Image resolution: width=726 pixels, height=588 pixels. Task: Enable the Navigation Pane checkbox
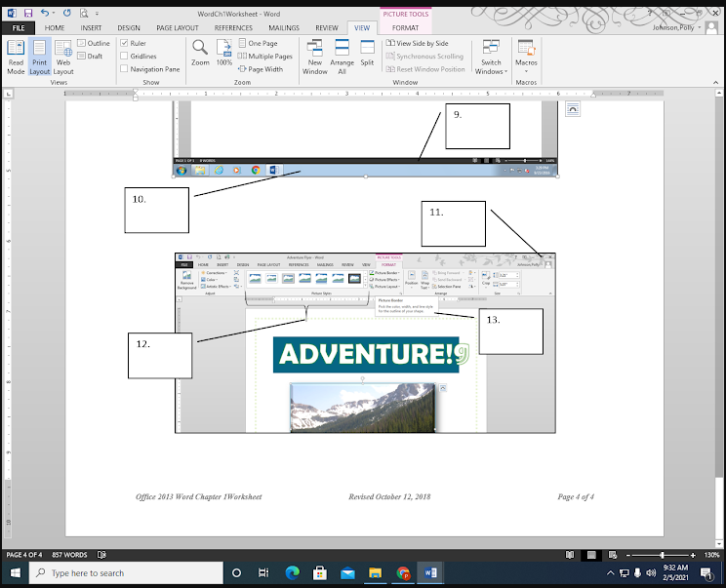point(124,69)
